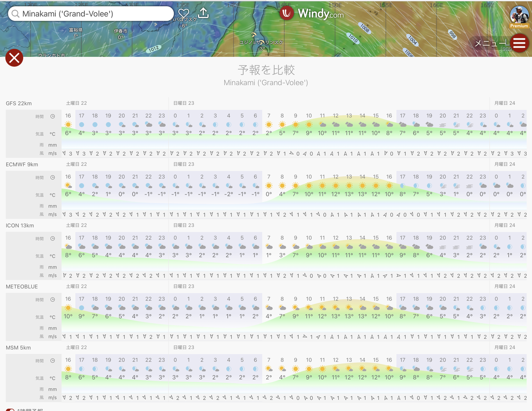Click the clock icon in ECMWF row
This screenshot has height=411, width=532.
(53, 177)
